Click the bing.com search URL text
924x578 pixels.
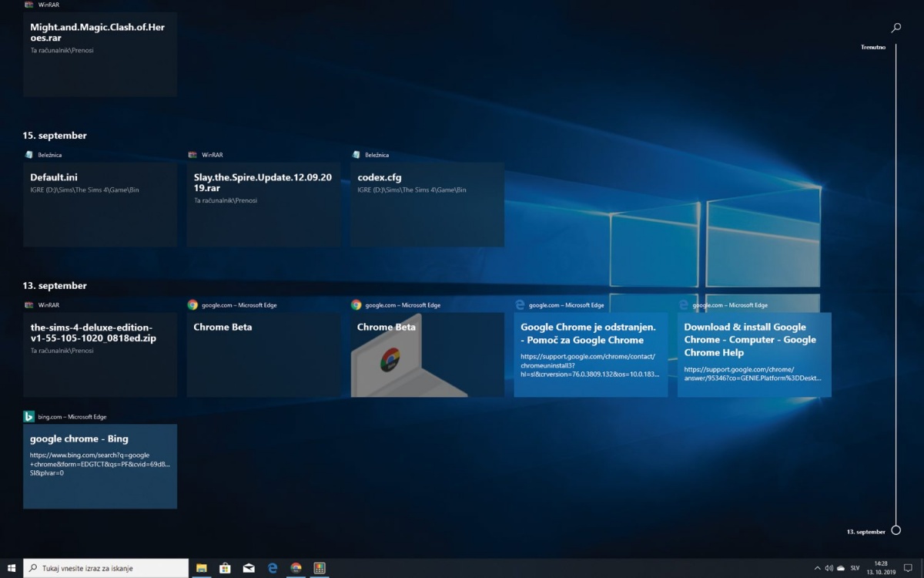pyautogui.click(x=100, y=464)
